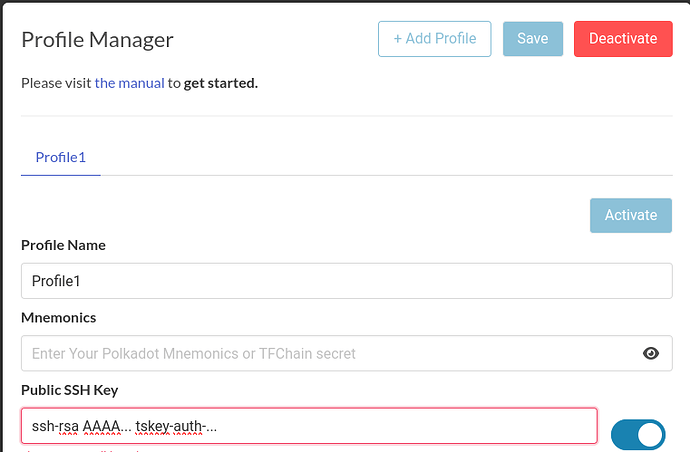This screenshot has height=452, width=690.
Task: Focus the Profile Name input field
Action: pyautogui.click(x=346, y=281)
